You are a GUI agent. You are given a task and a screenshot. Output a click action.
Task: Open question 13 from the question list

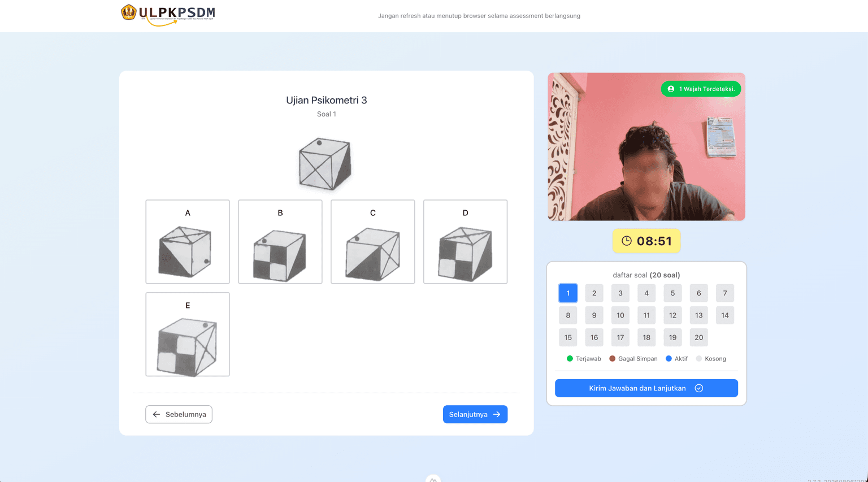[x=699, y=315]
